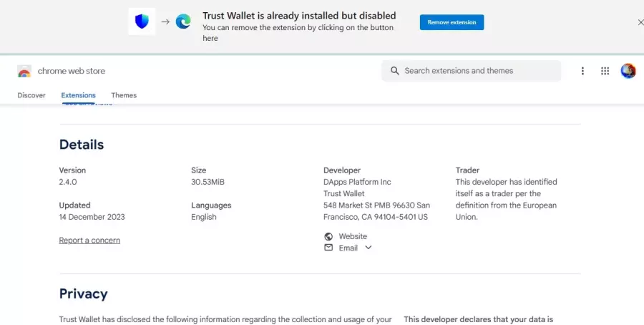Click the globe icon beside Website
The width and height of the screenshot is (644, 325).
point(328,236)
